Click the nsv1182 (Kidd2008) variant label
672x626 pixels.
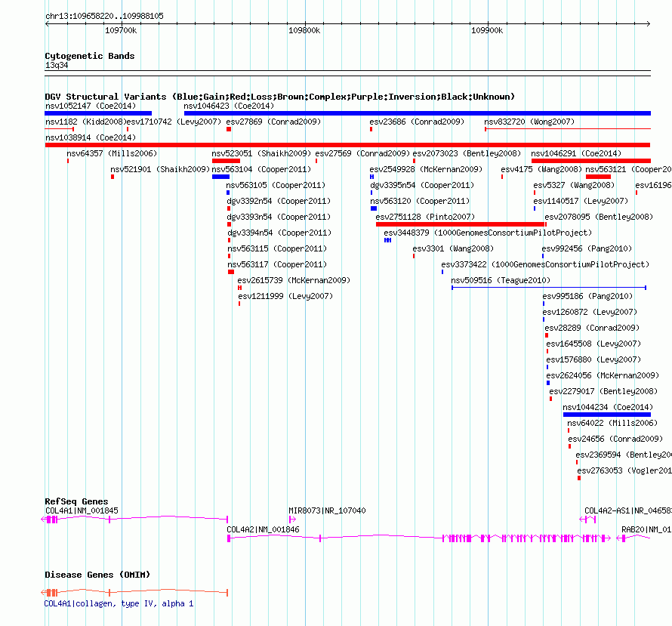pyautogui.click(x=86, y=122)
